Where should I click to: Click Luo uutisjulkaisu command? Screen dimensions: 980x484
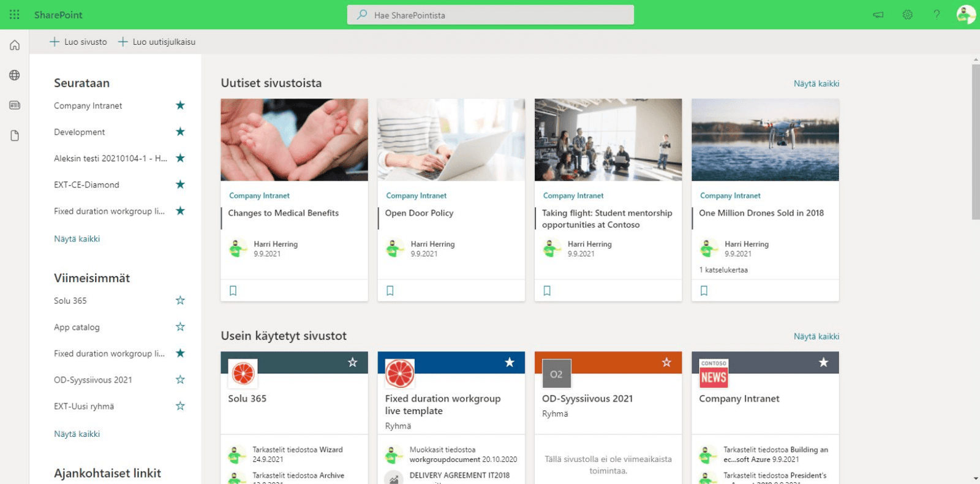[x=157, y=42]
